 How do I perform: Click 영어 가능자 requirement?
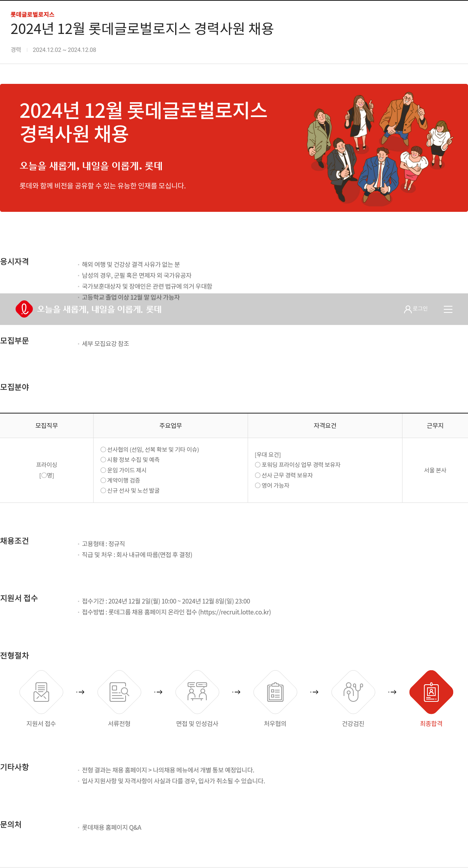coord(272,485)
